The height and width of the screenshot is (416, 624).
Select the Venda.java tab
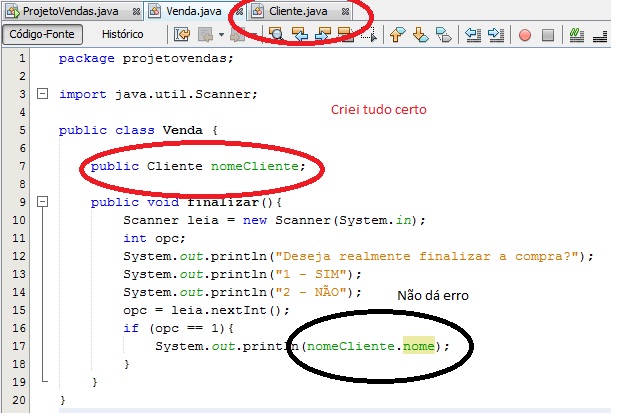tap(193, 11)
